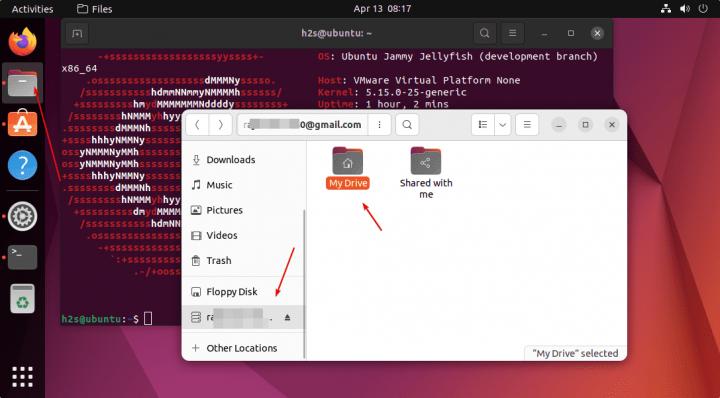Open network status icon in top bar
720x398 pixels.
click(666, 9)
